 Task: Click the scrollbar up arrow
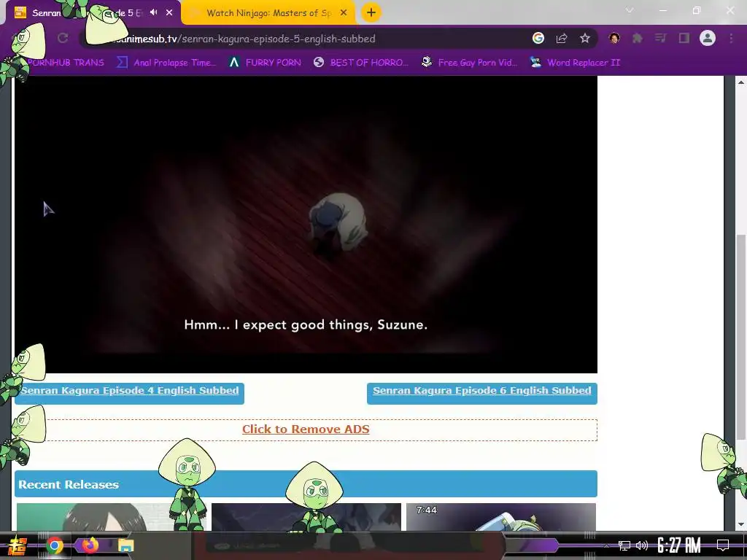click(x=741, y=82)
